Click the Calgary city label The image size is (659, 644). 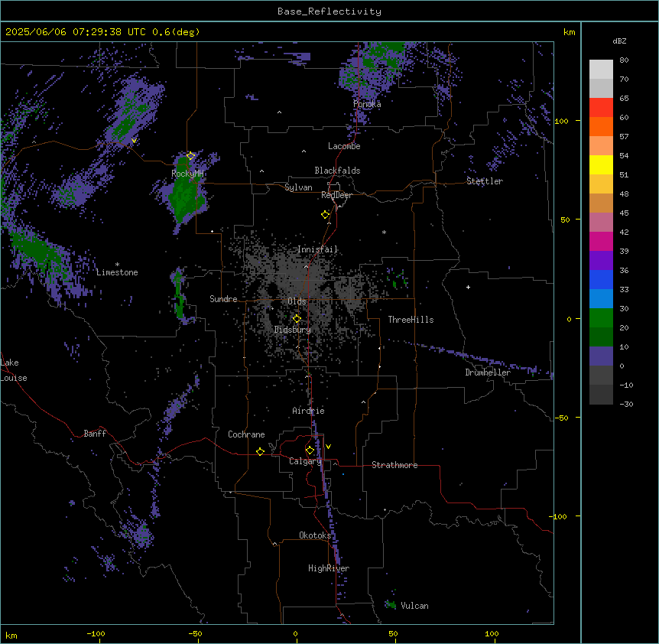[x=306, y=461]
